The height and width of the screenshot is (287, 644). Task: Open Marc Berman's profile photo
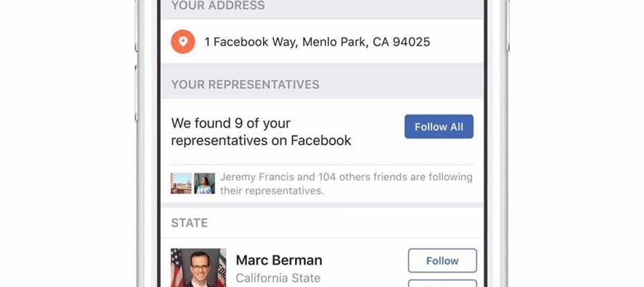click(198, 267)
